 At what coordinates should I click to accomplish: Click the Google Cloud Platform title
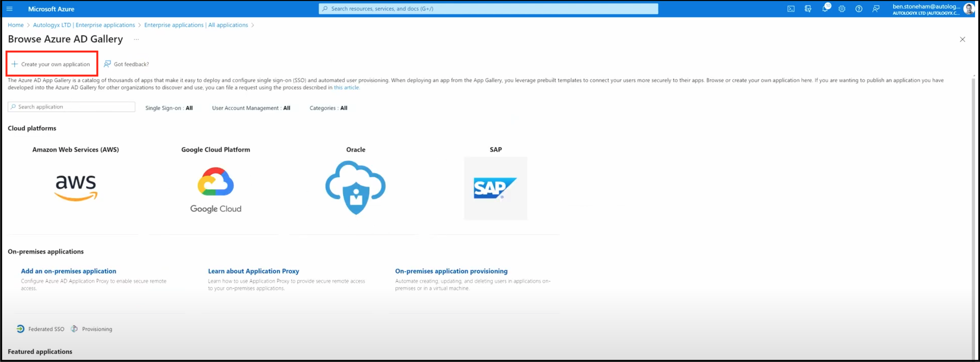pos(216,150)
